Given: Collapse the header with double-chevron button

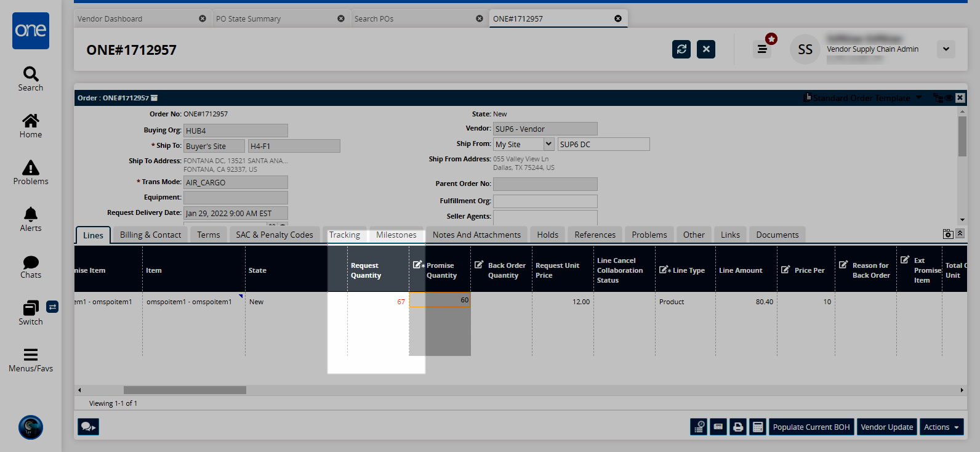Looking at the screenshot, I should (x=960, y=233).
